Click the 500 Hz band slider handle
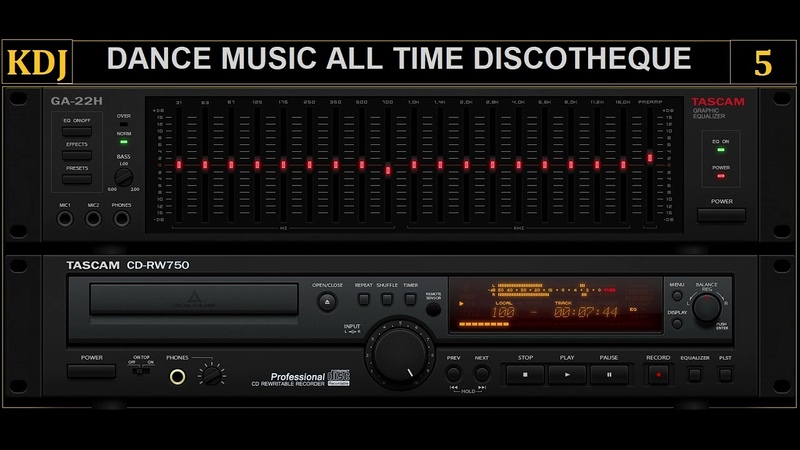The width and height of the screenshot is (800, 450). 362,165
